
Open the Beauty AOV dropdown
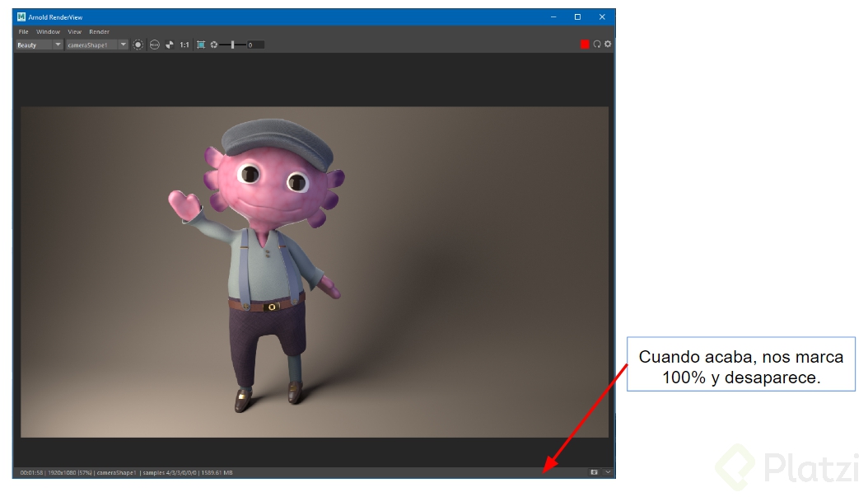(39, 45)
